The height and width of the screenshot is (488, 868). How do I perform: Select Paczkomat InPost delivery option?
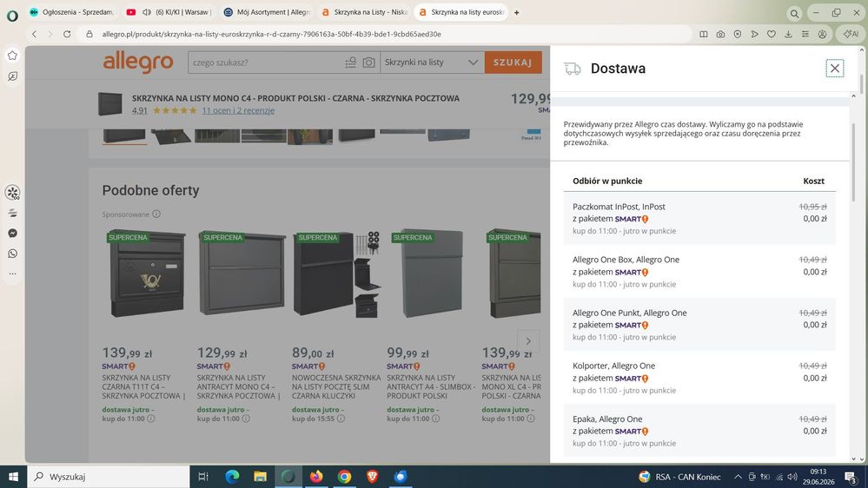pos(699,218)
